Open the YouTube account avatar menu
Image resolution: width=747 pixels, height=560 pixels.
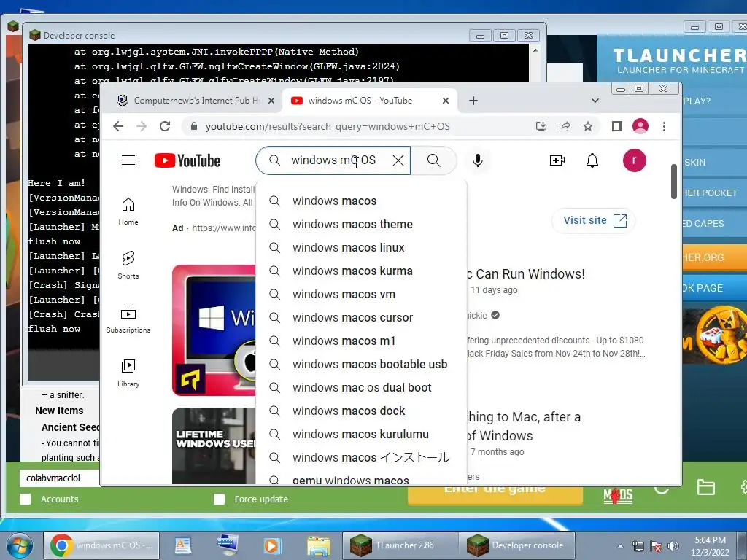634,160
